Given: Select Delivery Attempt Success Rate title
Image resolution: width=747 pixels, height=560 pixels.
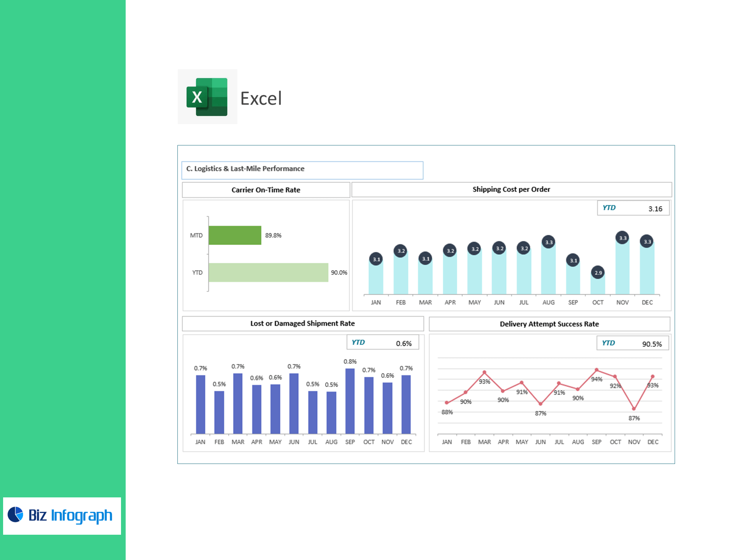Looking at the screenshot, I should pos(549,324).
